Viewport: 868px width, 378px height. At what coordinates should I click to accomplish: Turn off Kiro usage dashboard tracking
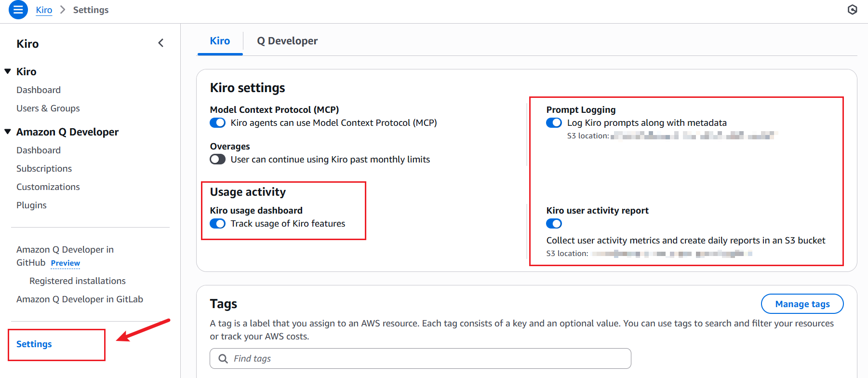[217, 224]
